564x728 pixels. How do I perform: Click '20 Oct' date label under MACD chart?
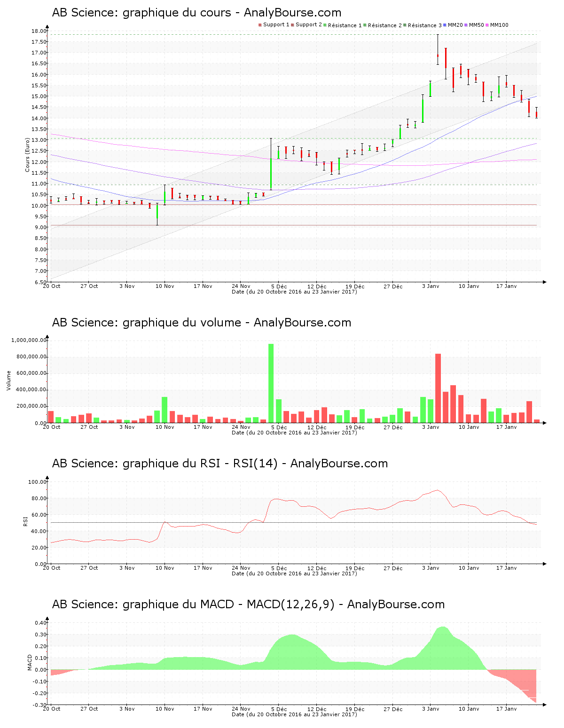(x=52, y=709)
